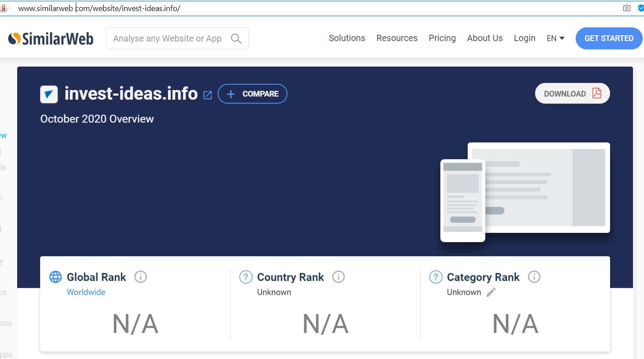This screenshot has width=644, height=359.
Task: Click the Country Rank info icon
Action: pyautogui.click(x=338, y=277)
